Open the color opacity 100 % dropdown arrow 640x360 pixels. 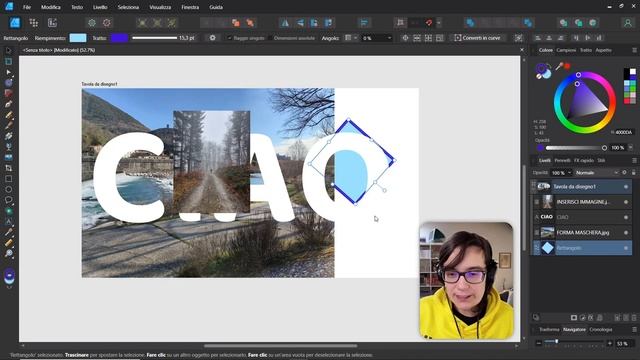click(630, 148)
